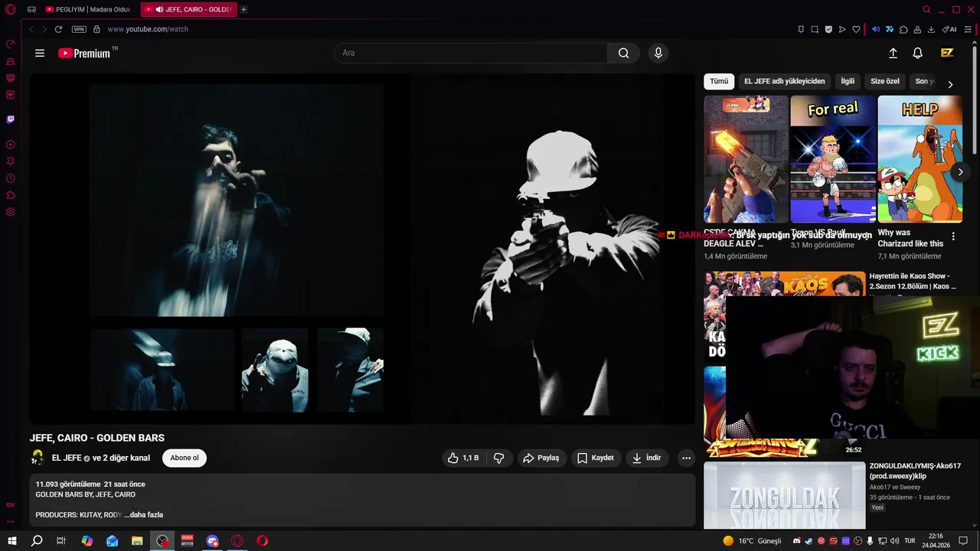Open the Windows notification center icon
The height and width of the screenshot is (551, 980).
[963, 540]
